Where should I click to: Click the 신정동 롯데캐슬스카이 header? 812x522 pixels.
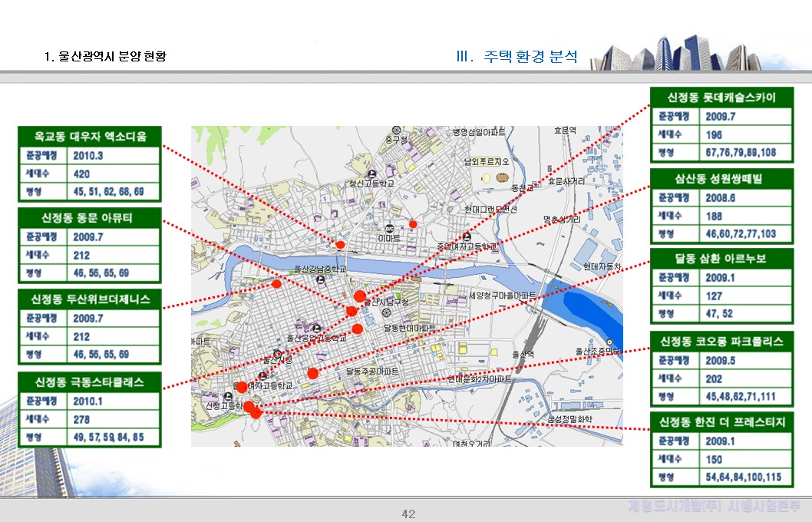point(721,97)
